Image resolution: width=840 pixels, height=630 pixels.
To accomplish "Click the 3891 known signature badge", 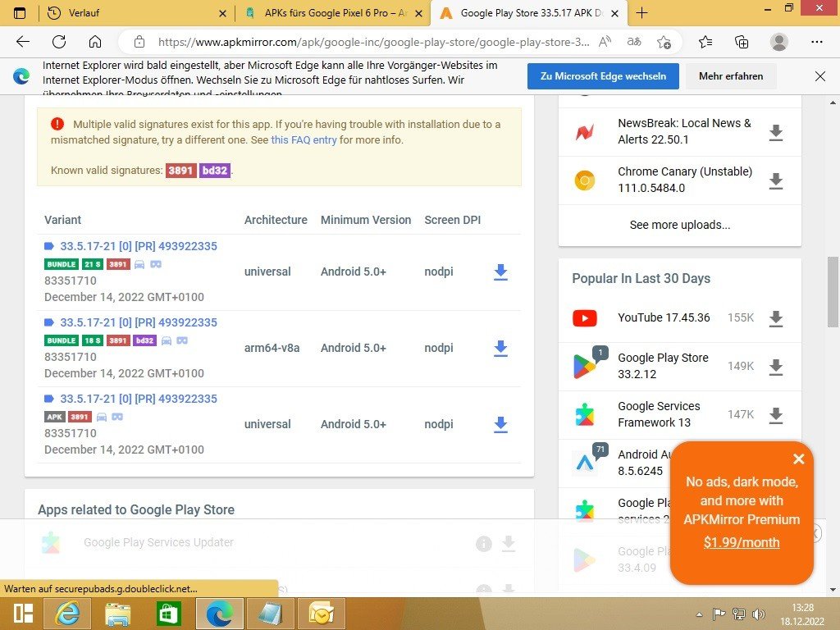I will pyautogui.click(x=180, y=171).
